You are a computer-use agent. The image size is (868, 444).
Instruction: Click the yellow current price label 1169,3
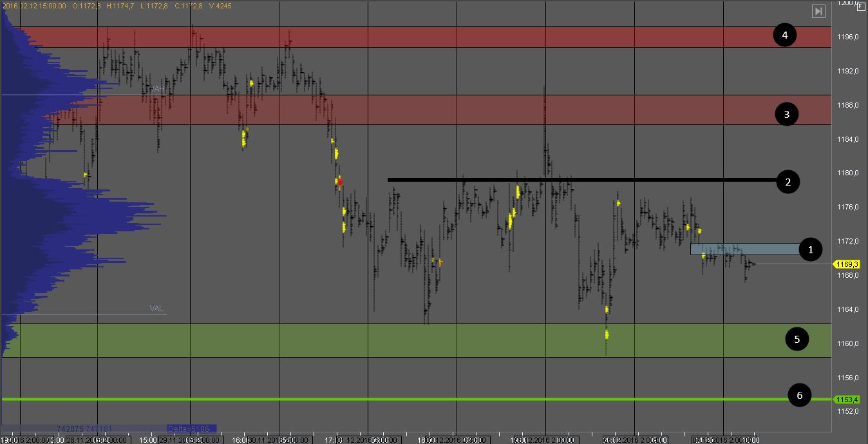[847, 264]
